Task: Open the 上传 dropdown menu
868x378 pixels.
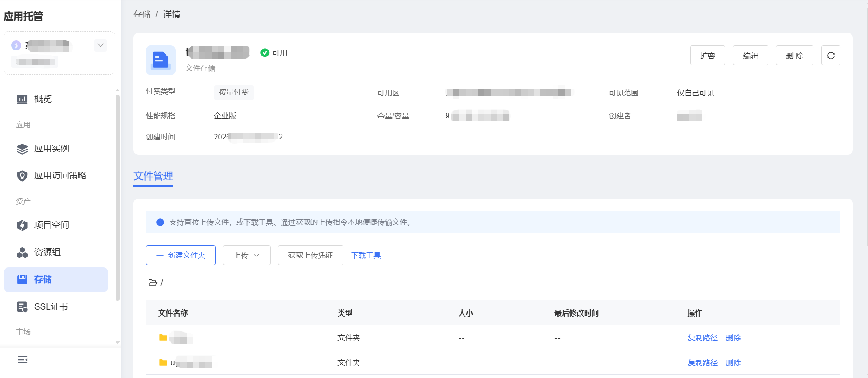Action: [246, 256]
